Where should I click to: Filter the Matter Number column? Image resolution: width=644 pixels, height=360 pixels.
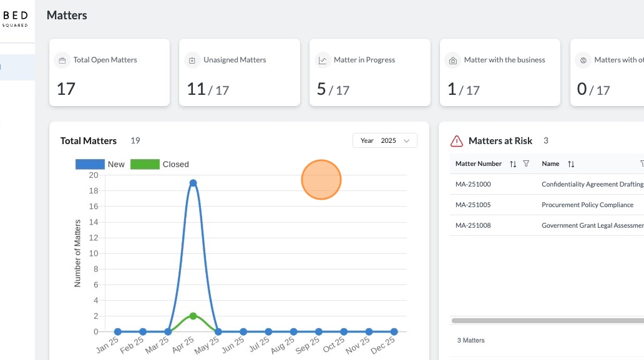pos(526,164)
